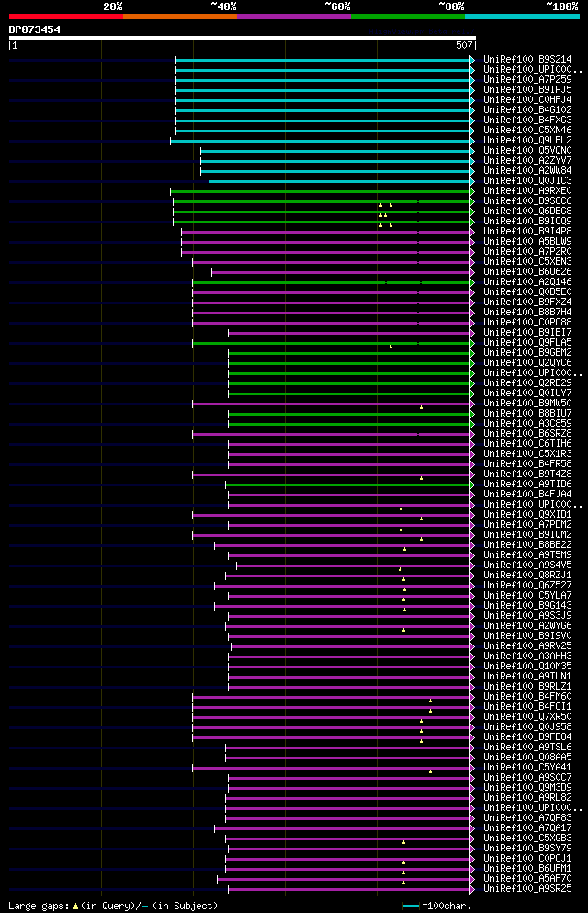
Task: Select label UniRef100_A2ZYV7
Action: click(527, 160)
